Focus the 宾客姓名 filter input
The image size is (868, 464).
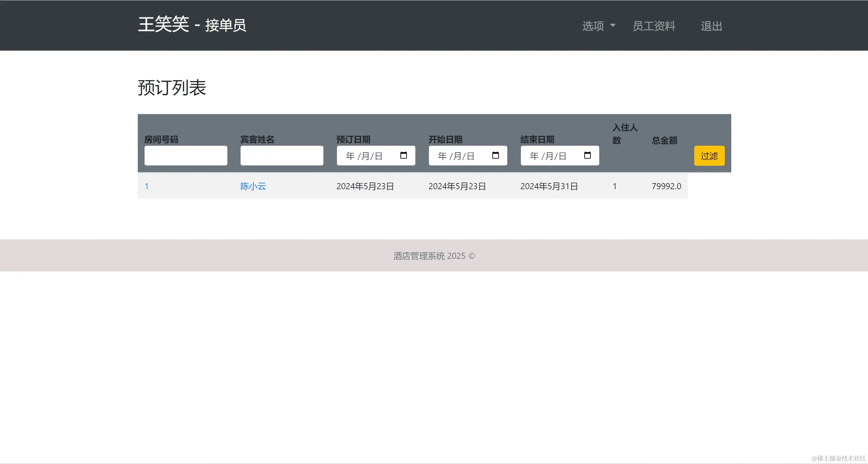[x=282, y=156]
